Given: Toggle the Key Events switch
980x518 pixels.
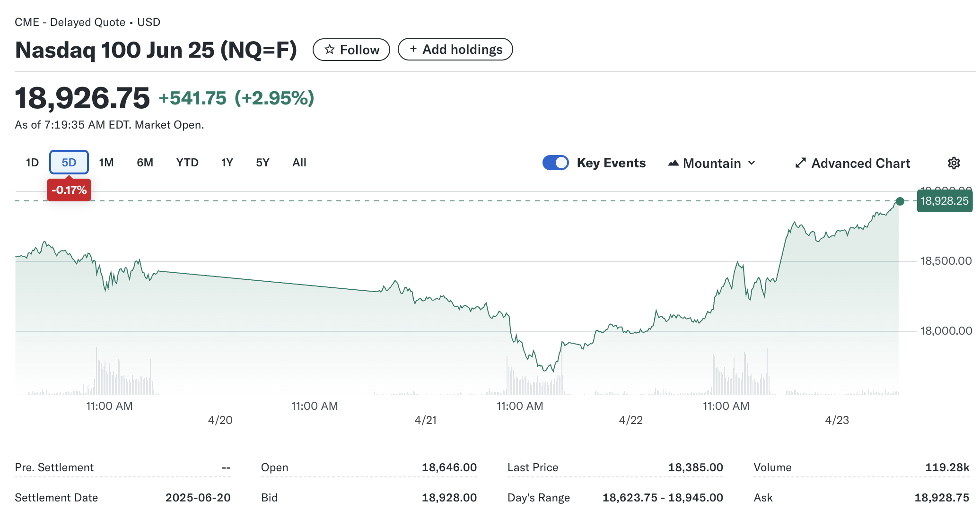Looking at the screenshot, I should click(x=555, y=163).
